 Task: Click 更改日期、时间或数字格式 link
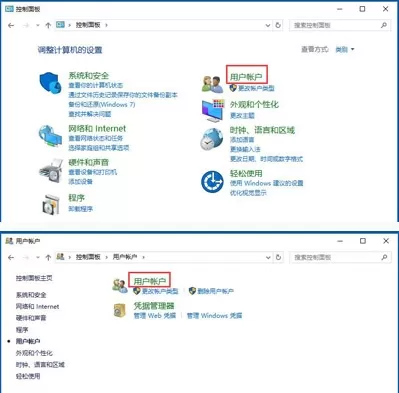[266, 159]
